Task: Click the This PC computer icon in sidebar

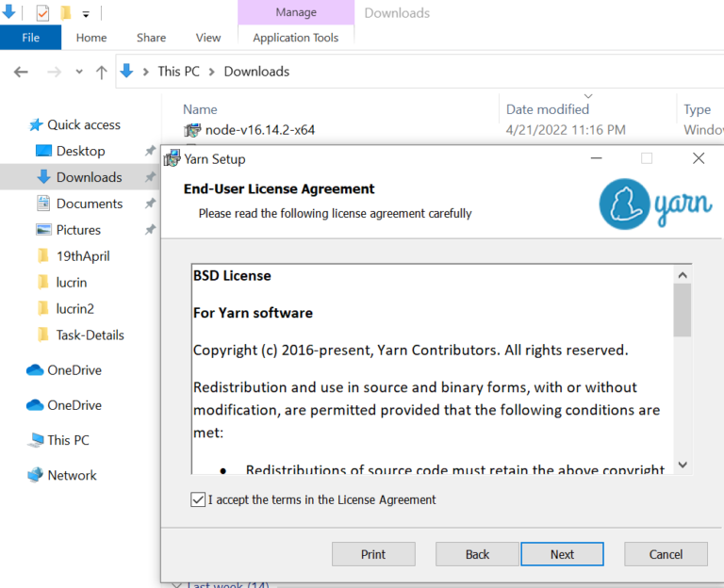Action: [x=35, y=440]
